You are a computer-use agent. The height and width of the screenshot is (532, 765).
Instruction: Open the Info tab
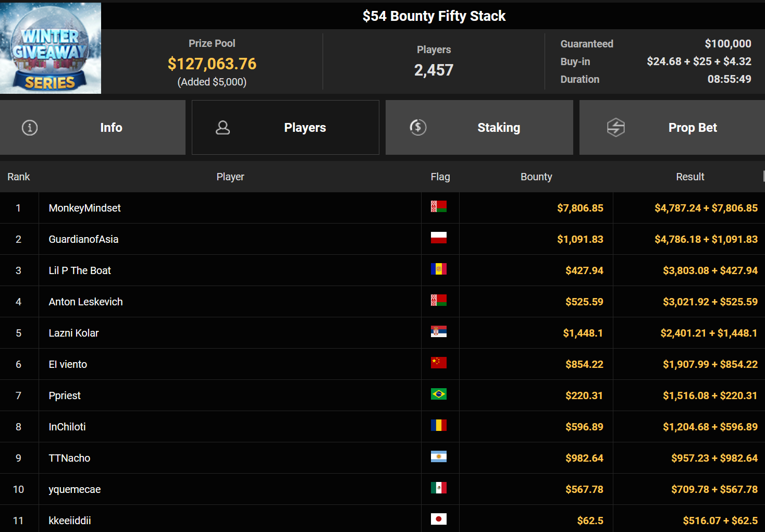click(x=111, y=128)
